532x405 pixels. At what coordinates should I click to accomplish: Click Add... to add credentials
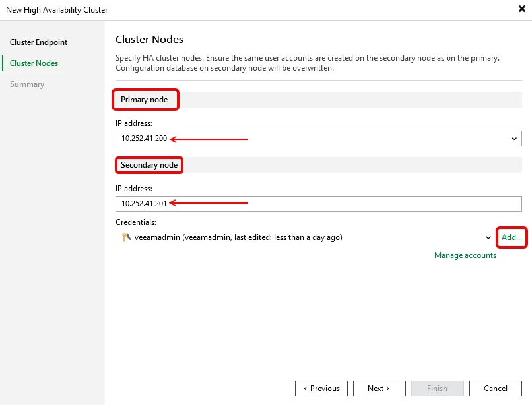512,237
